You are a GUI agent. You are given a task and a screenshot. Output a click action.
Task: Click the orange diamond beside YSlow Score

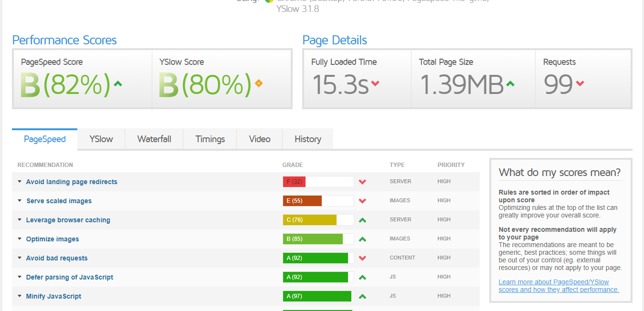(258, 83)
